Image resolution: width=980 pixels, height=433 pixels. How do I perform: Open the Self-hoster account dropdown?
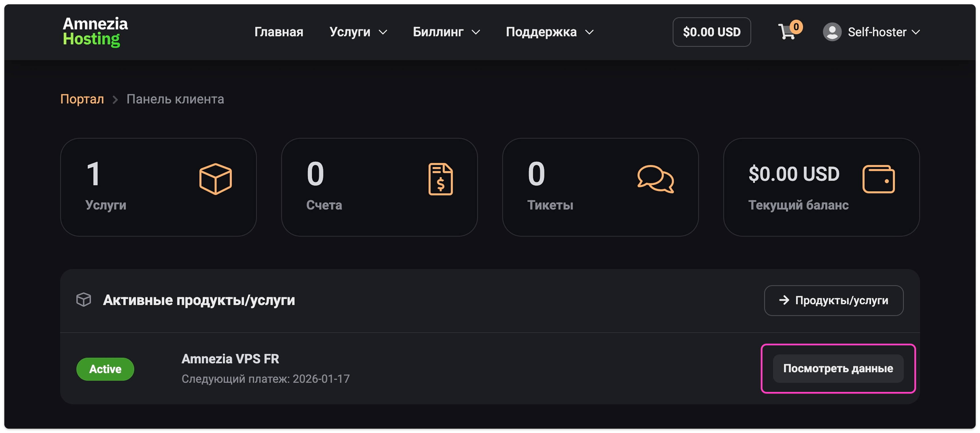[x=883, y=32]
